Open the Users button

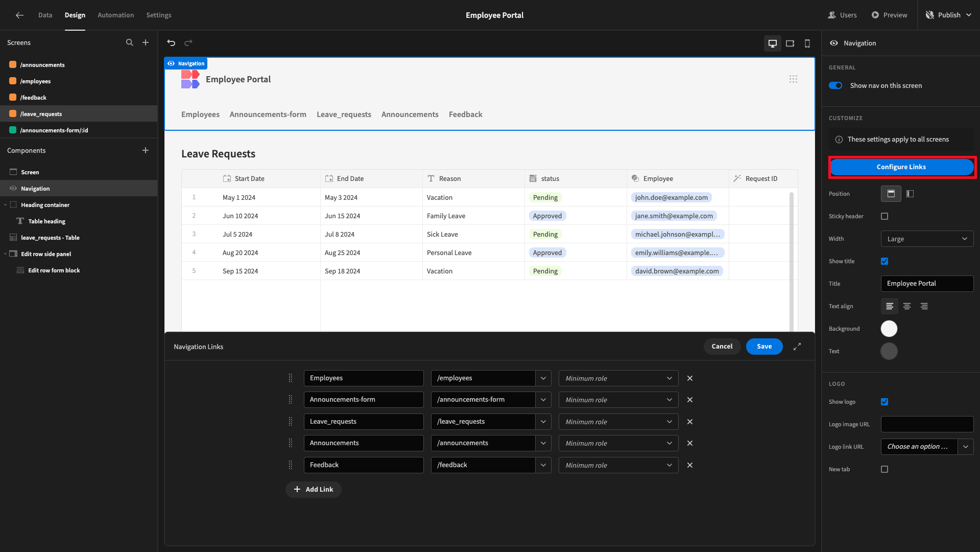pyautogui.click(x=843, y=15)
